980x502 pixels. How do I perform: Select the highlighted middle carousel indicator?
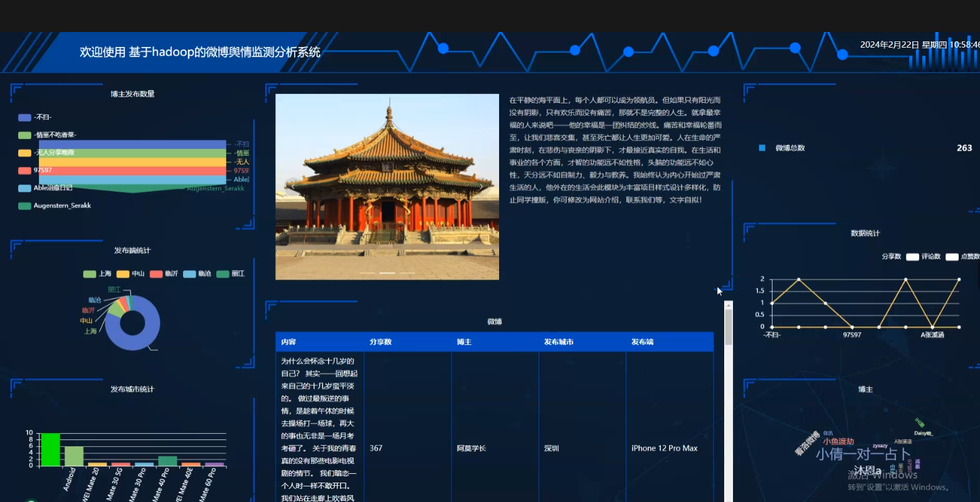pos(387,273)
